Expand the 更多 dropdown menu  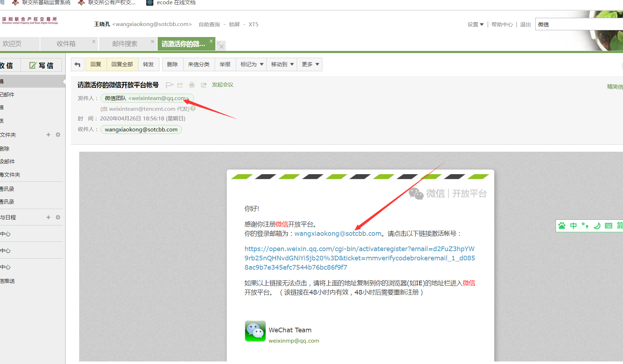(x=310, y=64)
